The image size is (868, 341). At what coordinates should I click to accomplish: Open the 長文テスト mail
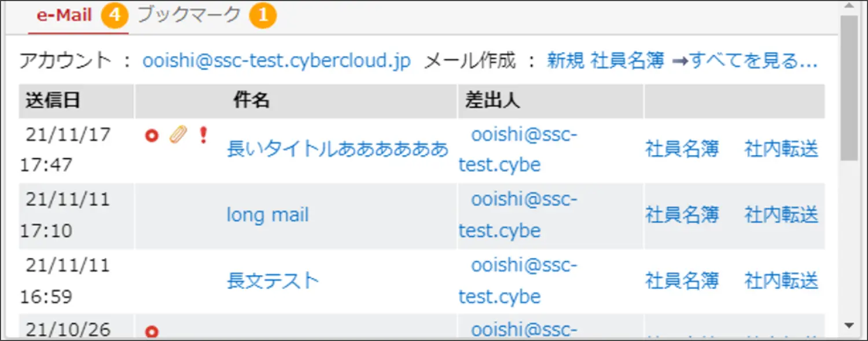[273, 281]
